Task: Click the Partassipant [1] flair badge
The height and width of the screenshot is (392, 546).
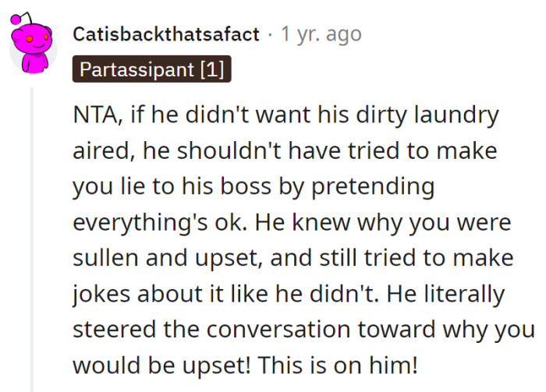Action: click(x=151, y=69)
